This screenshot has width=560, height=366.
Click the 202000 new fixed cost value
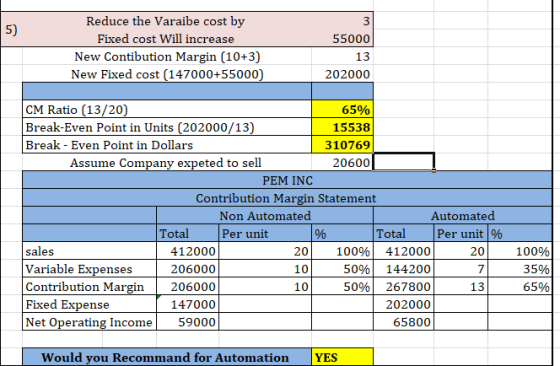tap(342, 74)
